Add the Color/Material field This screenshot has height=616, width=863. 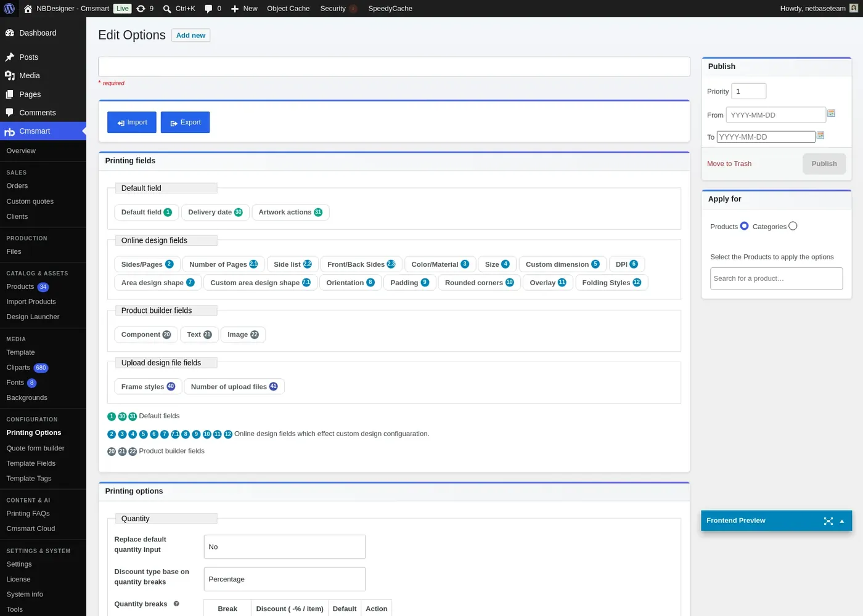point(440,265)
